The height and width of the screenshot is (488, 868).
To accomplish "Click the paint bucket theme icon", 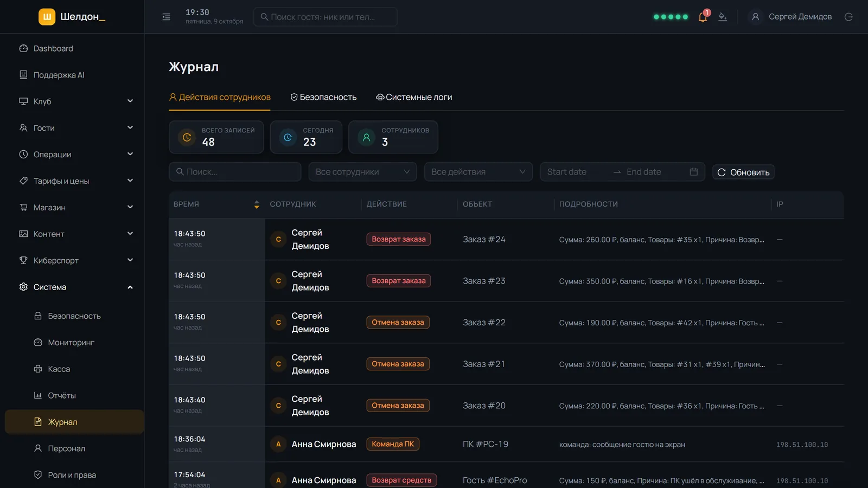I will 723,17.
